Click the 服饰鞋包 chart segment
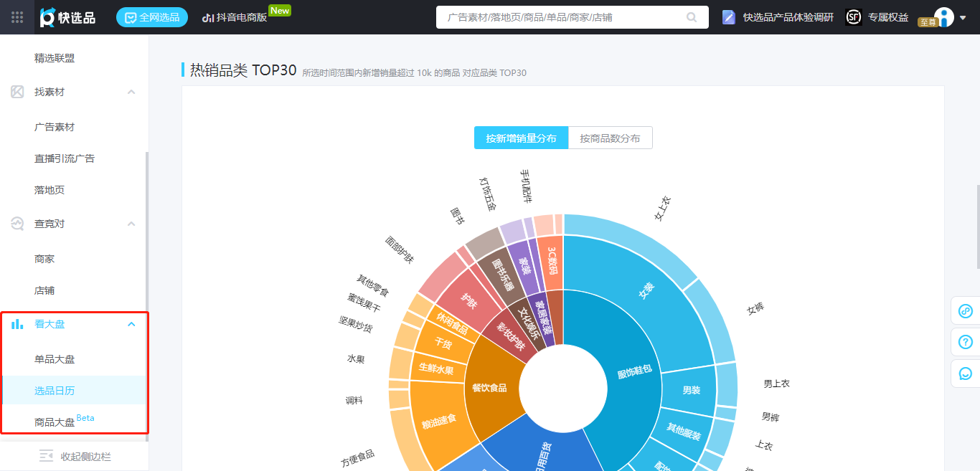Viewport: 980px width, 471px height. 634,373
